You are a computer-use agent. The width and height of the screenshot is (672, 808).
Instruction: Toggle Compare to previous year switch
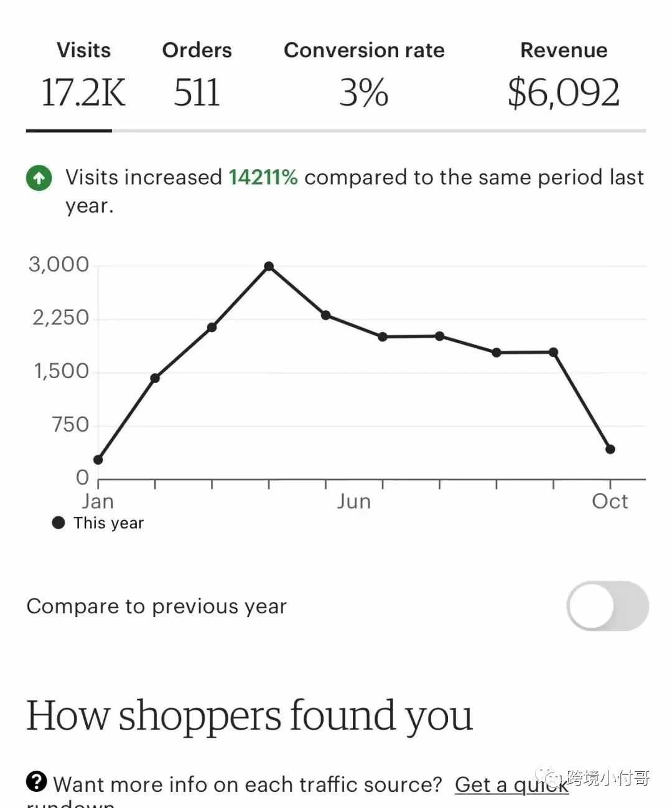pos(607,606)
